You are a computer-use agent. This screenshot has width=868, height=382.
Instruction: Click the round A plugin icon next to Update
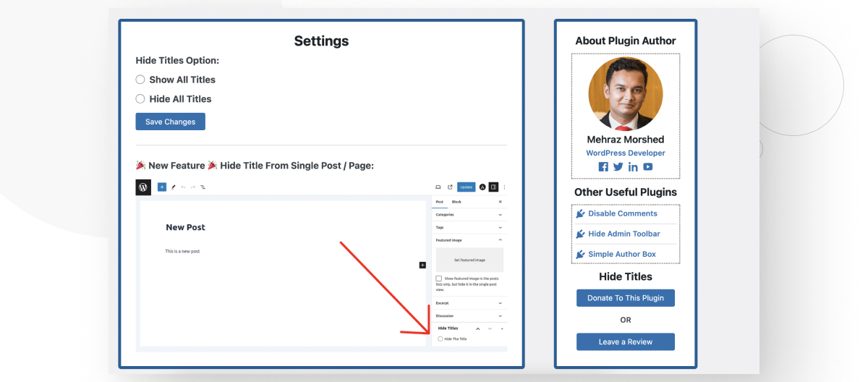point(482,187)
